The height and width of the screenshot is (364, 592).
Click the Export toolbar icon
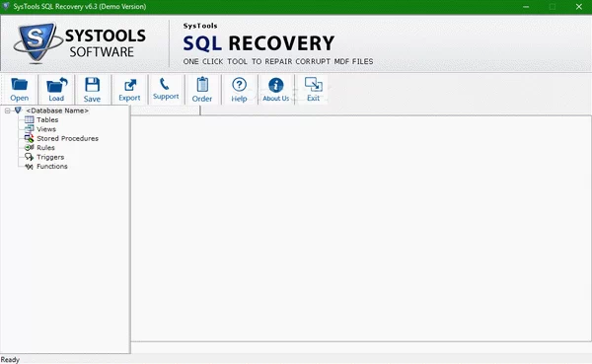click(130, 85)
